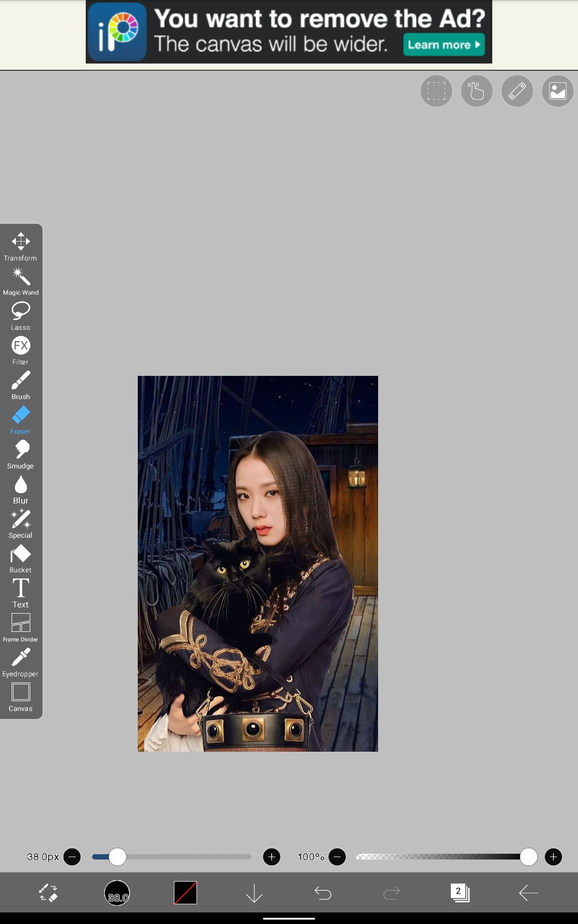Open the layers panel showing 2
Screen dimensions: 578x924
[x=460, y=893]
